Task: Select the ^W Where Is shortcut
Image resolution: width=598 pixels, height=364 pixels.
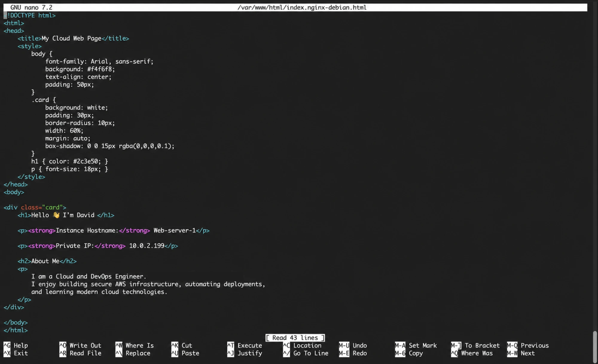Action: point(135,345)
